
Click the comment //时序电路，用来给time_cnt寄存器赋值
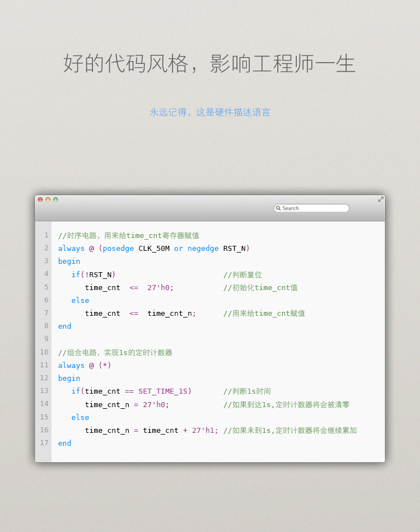pos(129,235)
